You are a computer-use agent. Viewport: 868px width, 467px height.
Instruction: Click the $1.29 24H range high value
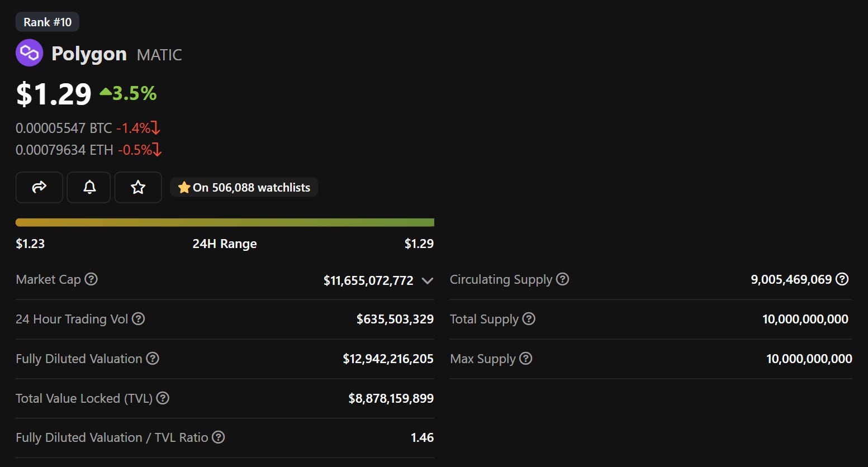pyautogui.click(x=419, y=244)
